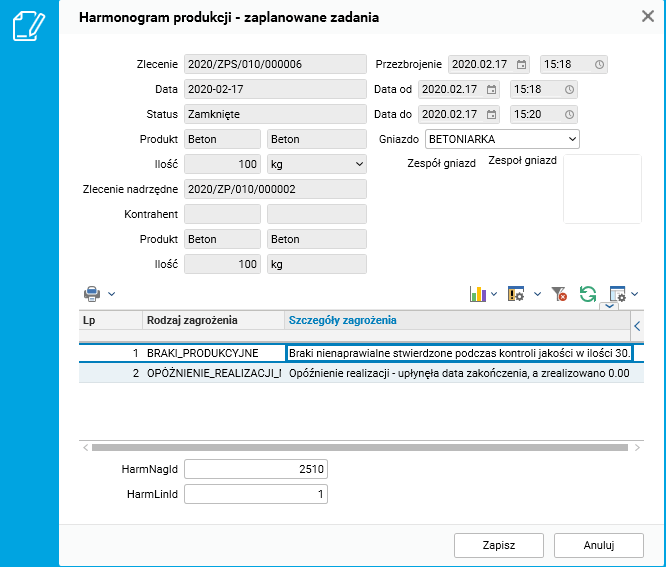Screen dimensions: 666x567
Task: Expand the print options arrow
Action: (x=111, y=294)
